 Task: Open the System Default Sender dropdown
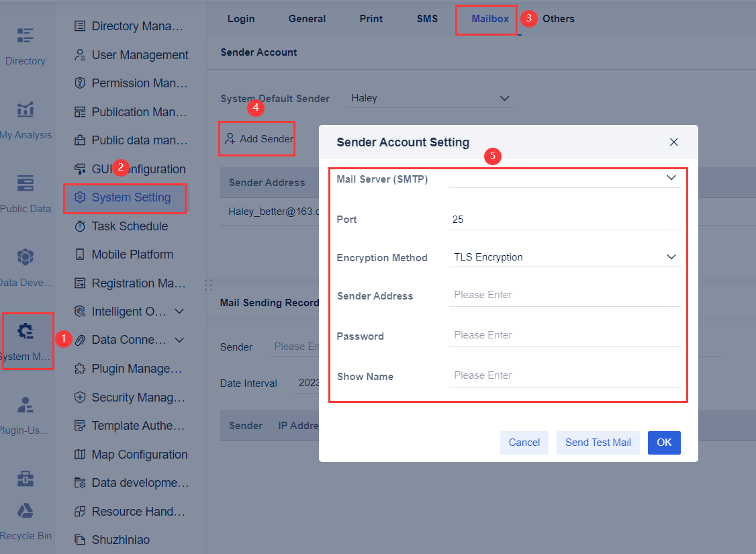[430, 98]
